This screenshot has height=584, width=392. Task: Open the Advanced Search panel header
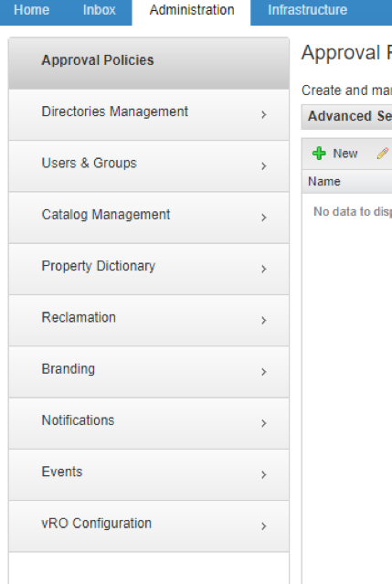tap(346, 117)
